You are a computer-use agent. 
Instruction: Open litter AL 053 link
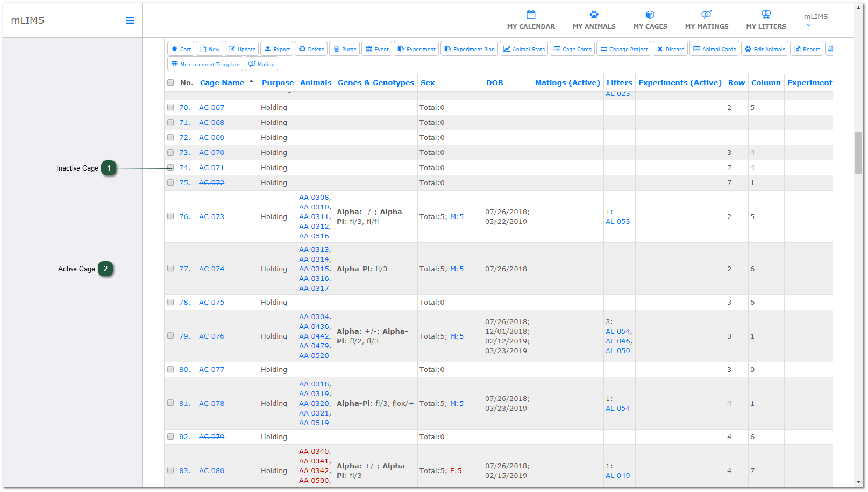click(x=617, y=221)
